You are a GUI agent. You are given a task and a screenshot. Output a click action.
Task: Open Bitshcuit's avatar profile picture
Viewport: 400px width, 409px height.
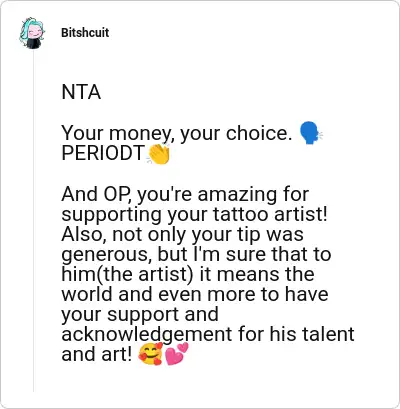[x=32, y=33]
